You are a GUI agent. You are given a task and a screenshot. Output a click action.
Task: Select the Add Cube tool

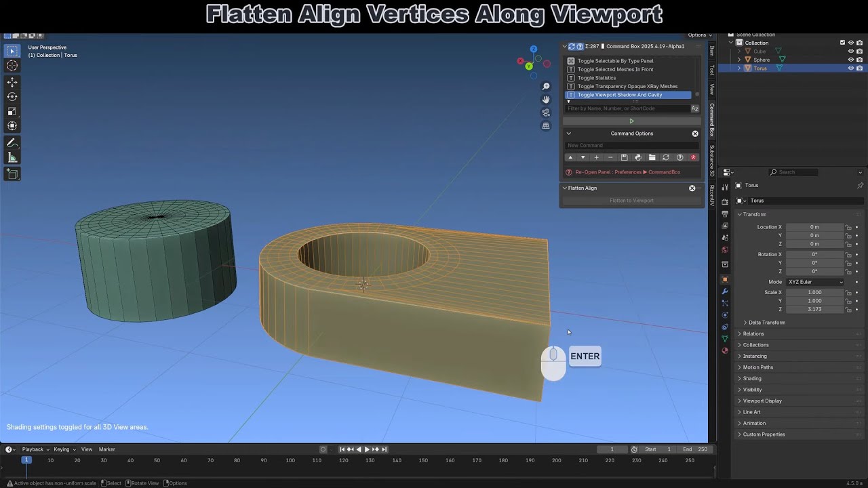(12, 174)
